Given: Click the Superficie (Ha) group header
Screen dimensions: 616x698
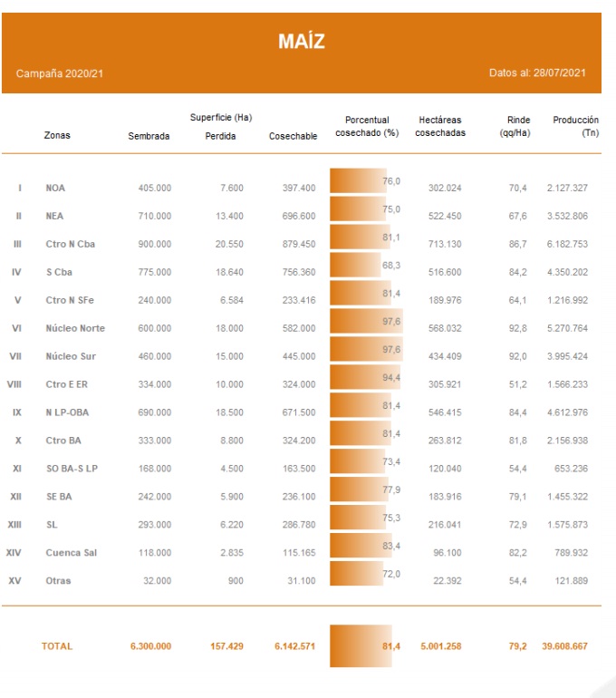Looking at the screenshot, I should (x=220, y=119).
